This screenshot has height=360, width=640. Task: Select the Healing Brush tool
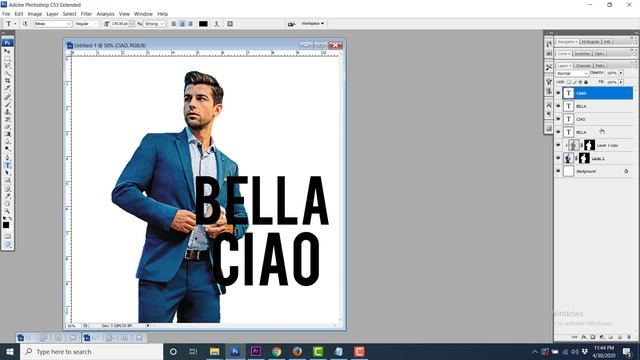pos(7,97)
